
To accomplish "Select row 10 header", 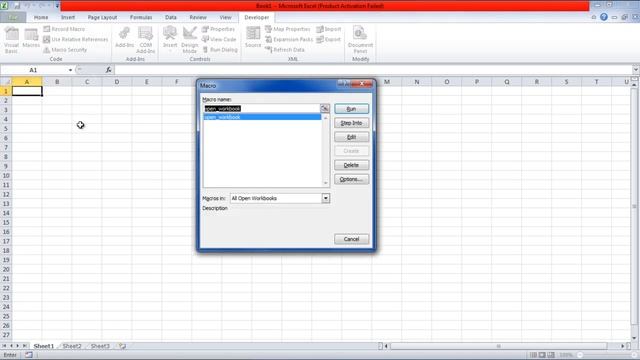I will coord(6,176).
